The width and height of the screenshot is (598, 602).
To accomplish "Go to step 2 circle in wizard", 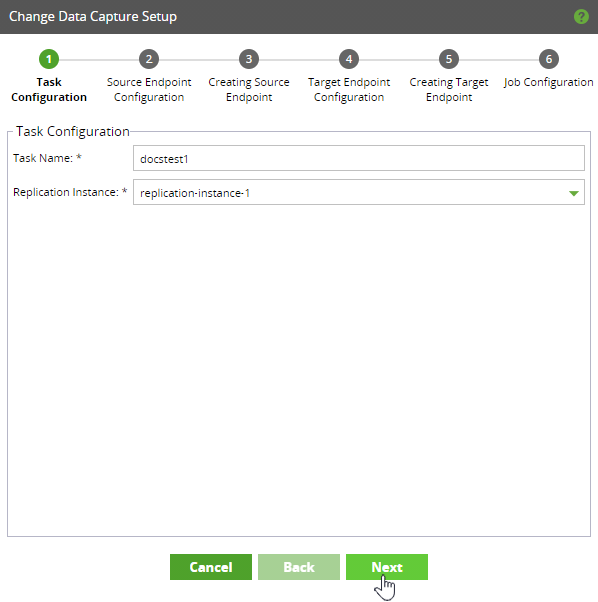I will click(149, 59).
